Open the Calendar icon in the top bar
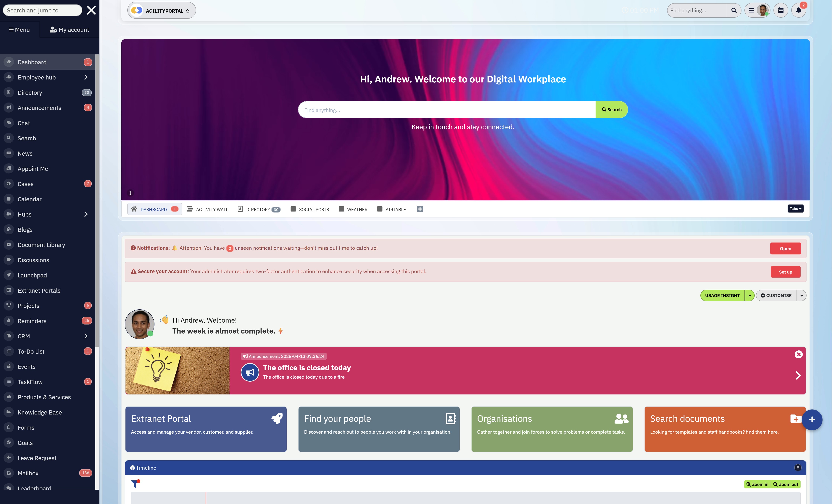This screenshot has height=504, width=832. point(781,10)
